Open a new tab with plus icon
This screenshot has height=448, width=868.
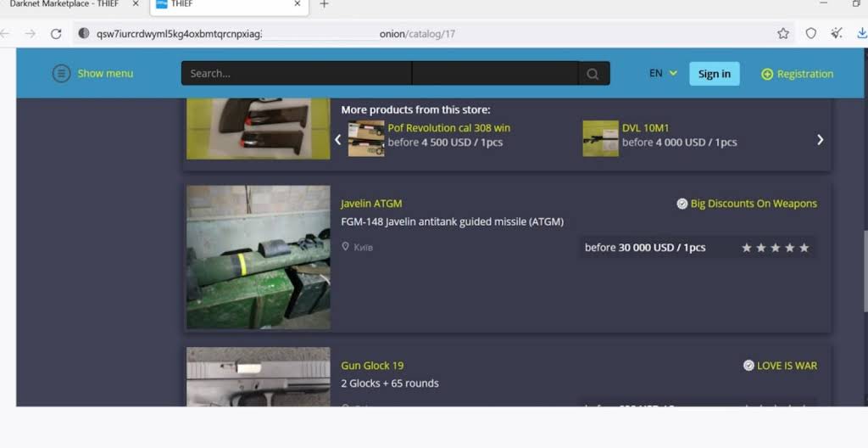[x=324, y=4]
